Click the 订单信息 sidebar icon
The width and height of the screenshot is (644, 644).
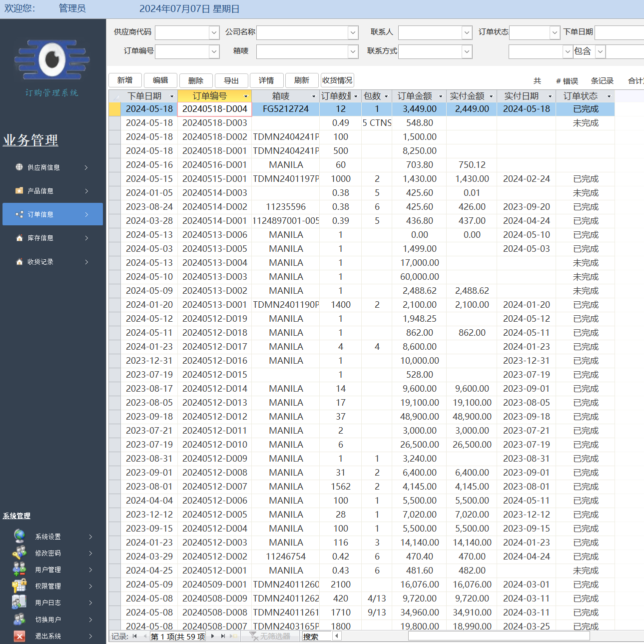19,214
